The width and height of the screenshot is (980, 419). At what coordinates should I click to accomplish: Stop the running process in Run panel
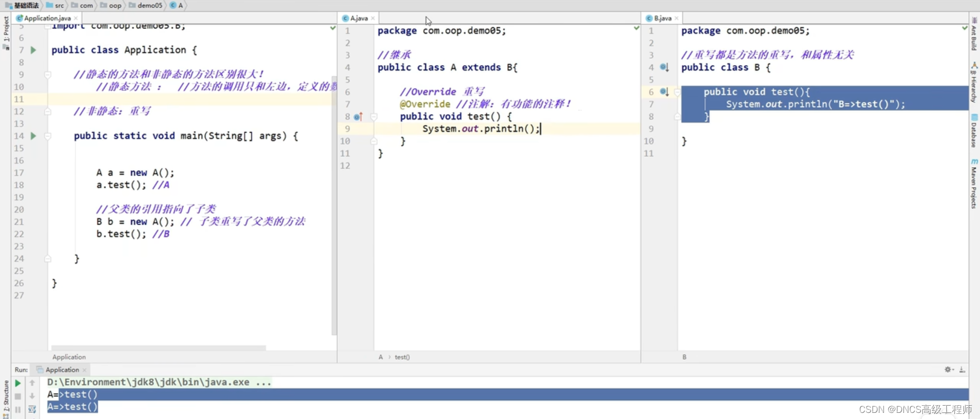(18, 396)
